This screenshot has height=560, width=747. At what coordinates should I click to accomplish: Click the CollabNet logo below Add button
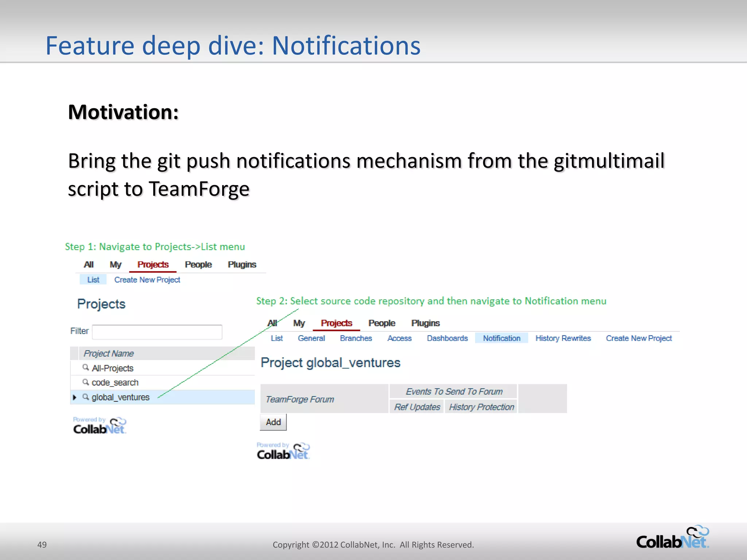point(283,451)
